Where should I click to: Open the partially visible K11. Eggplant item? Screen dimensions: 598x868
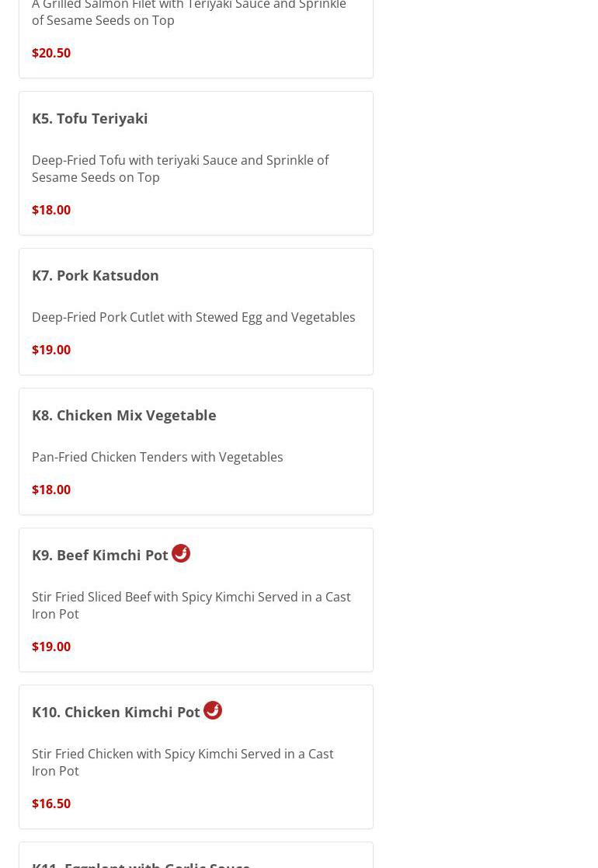(141, 863)
